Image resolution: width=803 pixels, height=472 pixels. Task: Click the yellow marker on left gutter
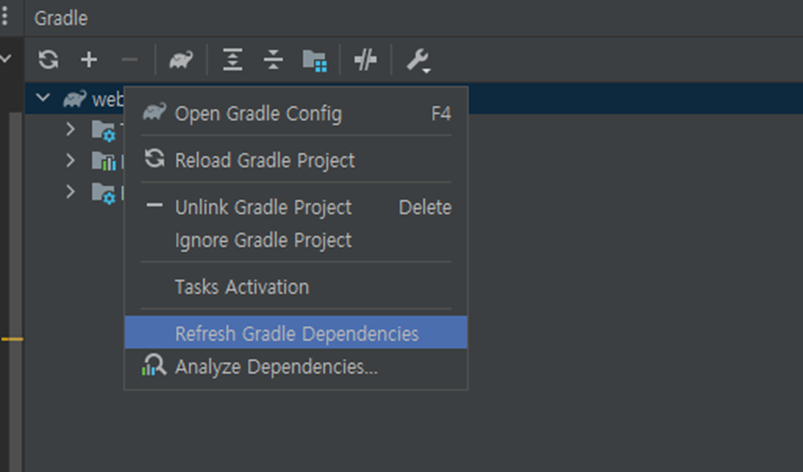[12, 339]
